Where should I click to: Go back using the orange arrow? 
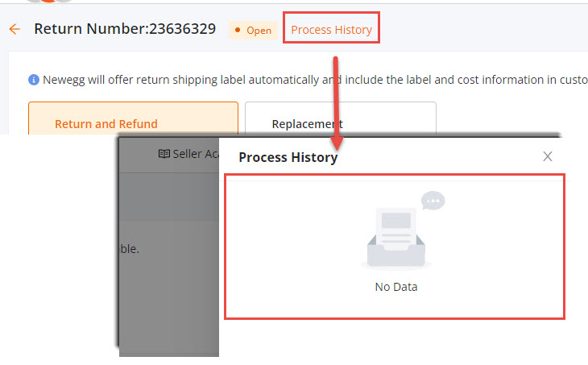tap(14, 29)
